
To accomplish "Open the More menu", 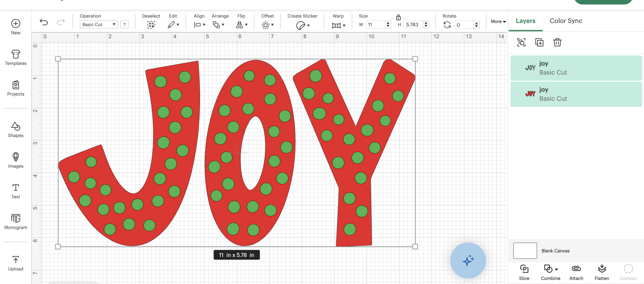I will pos(498,21).
